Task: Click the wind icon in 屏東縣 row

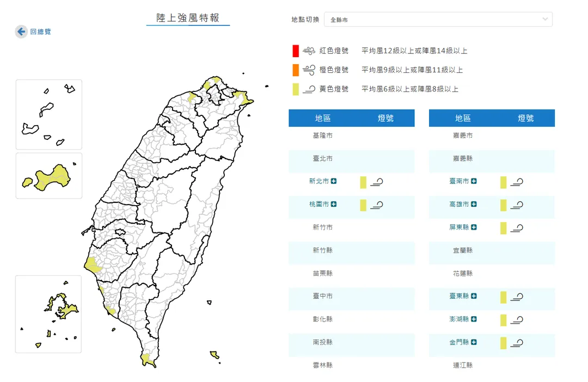Action: [x=517, y=228]
